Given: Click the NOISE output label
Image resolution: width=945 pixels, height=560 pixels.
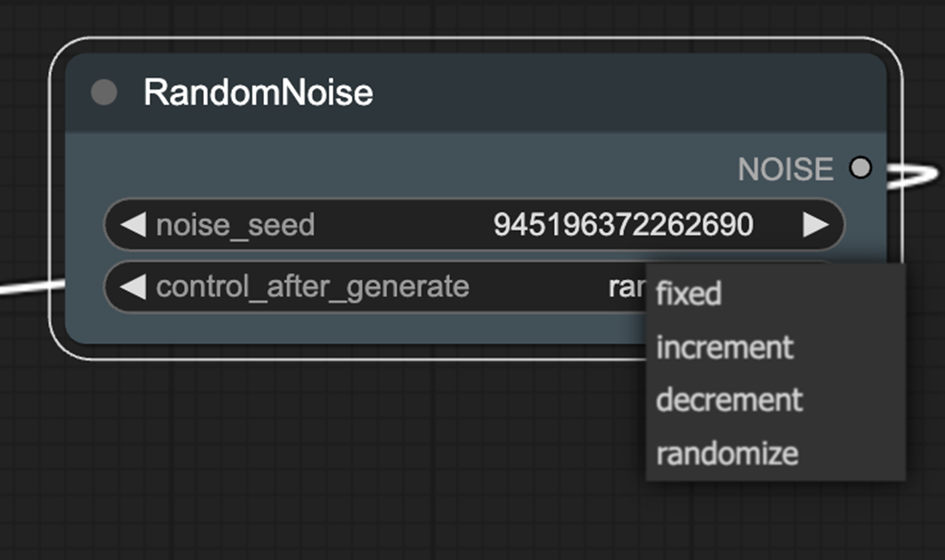Looking at the screenshot, I should coord(784,169).
